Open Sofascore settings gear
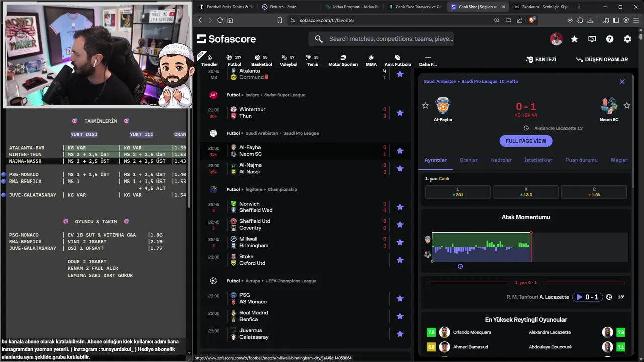 point(627,39)
